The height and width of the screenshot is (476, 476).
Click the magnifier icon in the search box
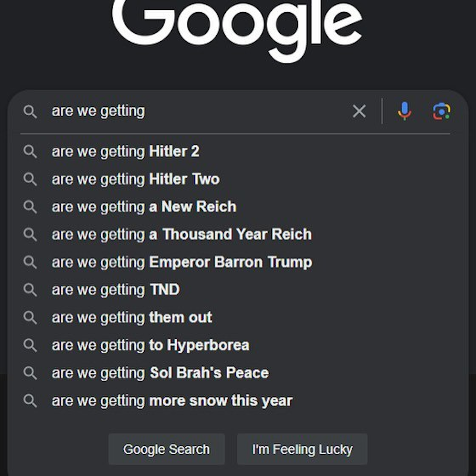click(x=30, y=111)
